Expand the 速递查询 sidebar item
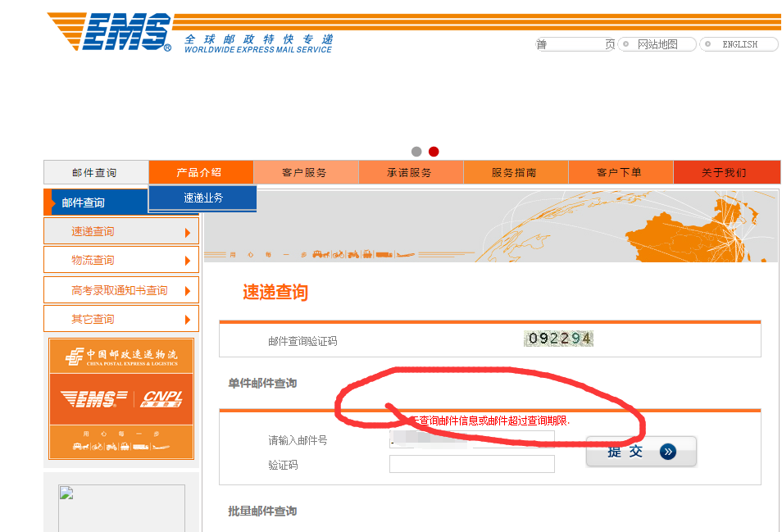This screenshot has width=782, height=532. pyautogui.click(x=120, y=231)
